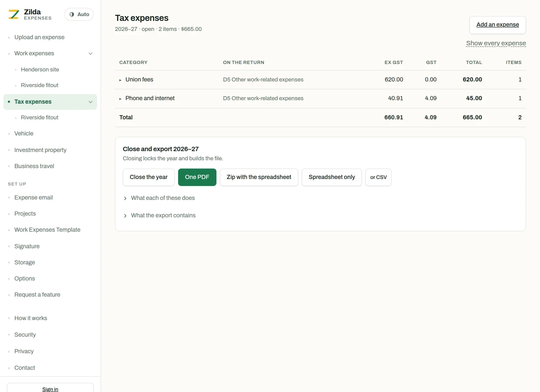540x392 pixels.
Task: Collapse the Tax expenses sidebar chevron
Action: click(91, 102)
